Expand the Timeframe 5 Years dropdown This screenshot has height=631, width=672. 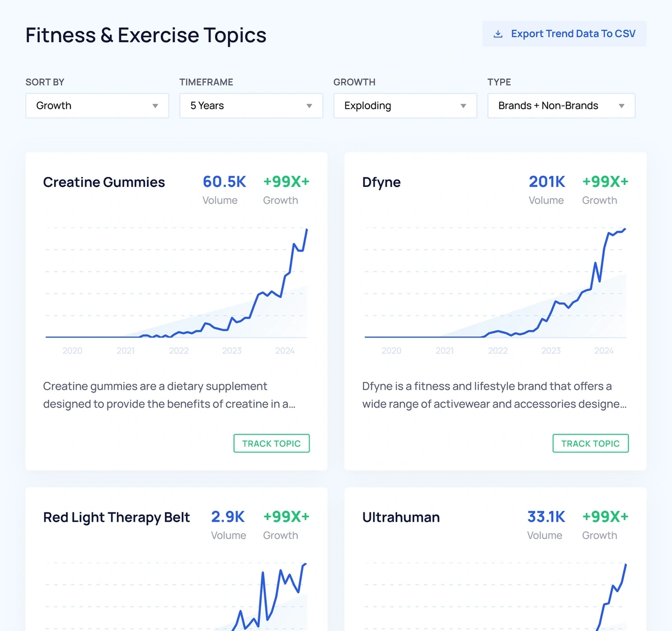coord(251,106)
